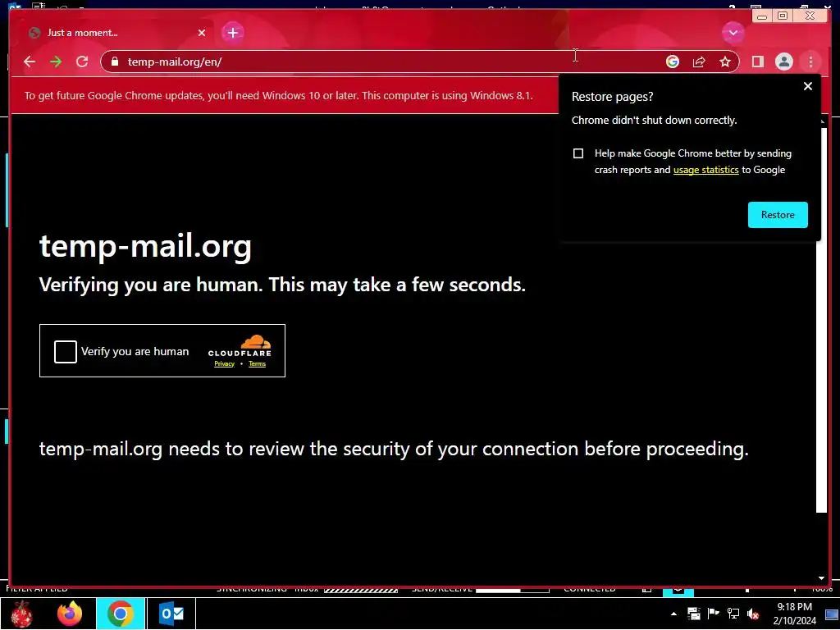The width and height of the screenshot is (840, 630).
Task: Dismiss the Restore pages popup
Action: tap(808, 85)
